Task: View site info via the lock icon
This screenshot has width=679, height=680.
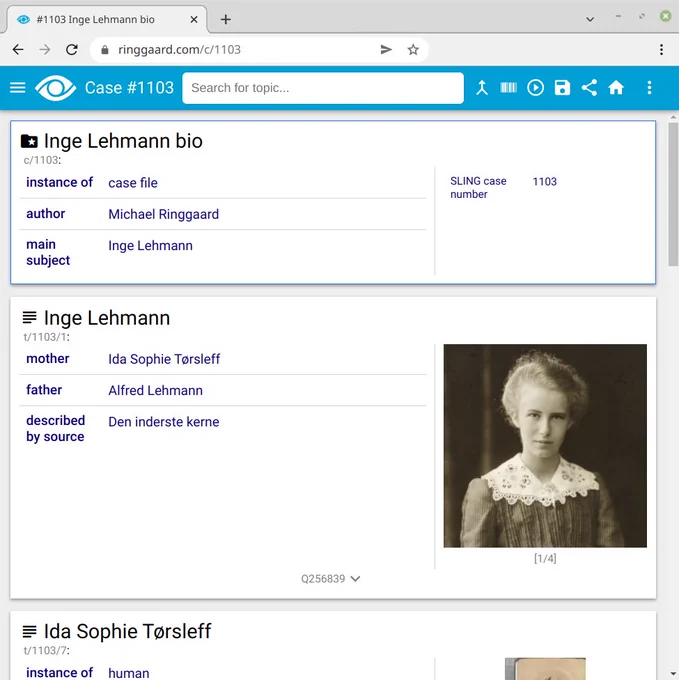Action: pos(104,50)
